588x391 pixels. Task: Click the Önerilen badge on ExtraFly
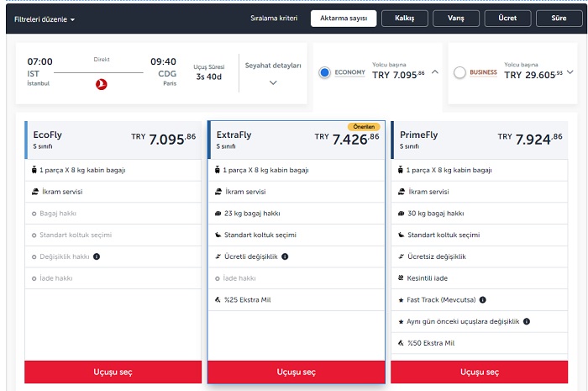[364, 127]
